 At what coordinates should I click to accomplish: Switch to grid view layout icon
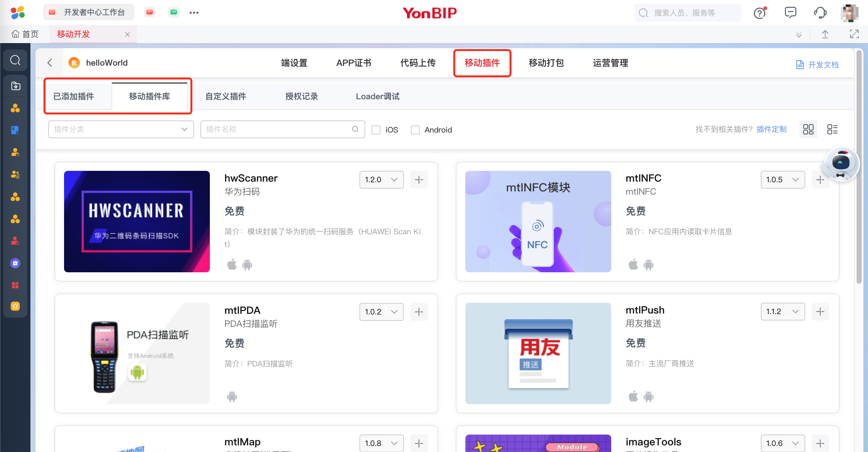[808, 129]
